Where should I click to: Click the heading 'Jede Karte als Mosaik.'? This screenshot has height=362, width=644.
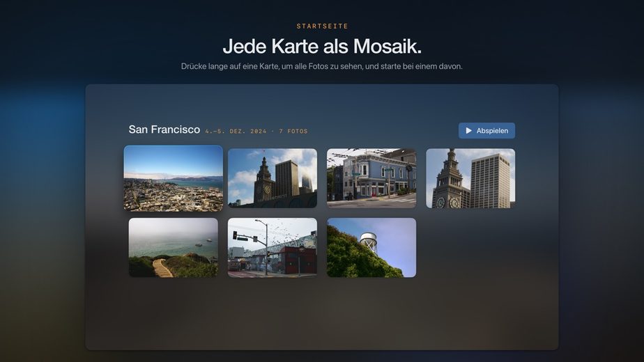pos(322,46)
